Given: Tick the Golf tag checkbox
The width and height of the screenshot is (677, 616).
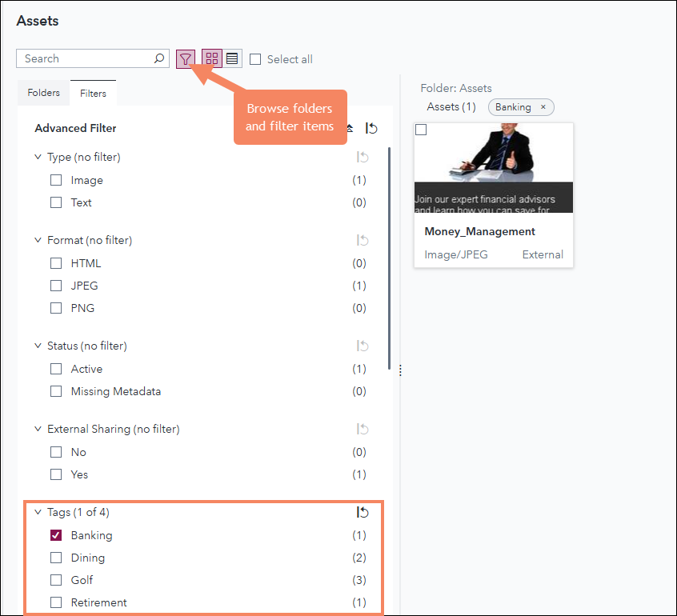Looking at the screenshot, I should coord(56,580).
